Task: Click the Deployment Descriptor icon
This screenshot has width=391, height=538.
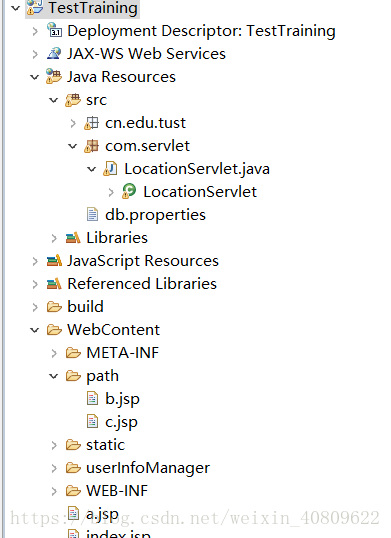Action: (x=54, y=30)
